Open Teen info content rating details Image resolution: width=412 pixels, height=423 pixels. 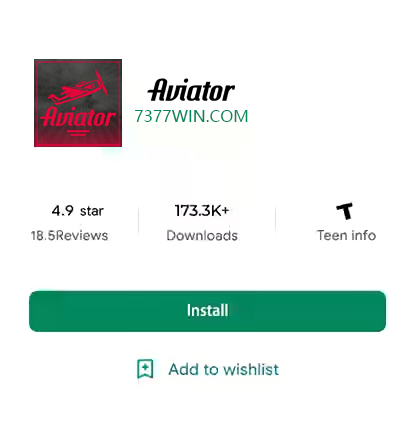[346, 235]
